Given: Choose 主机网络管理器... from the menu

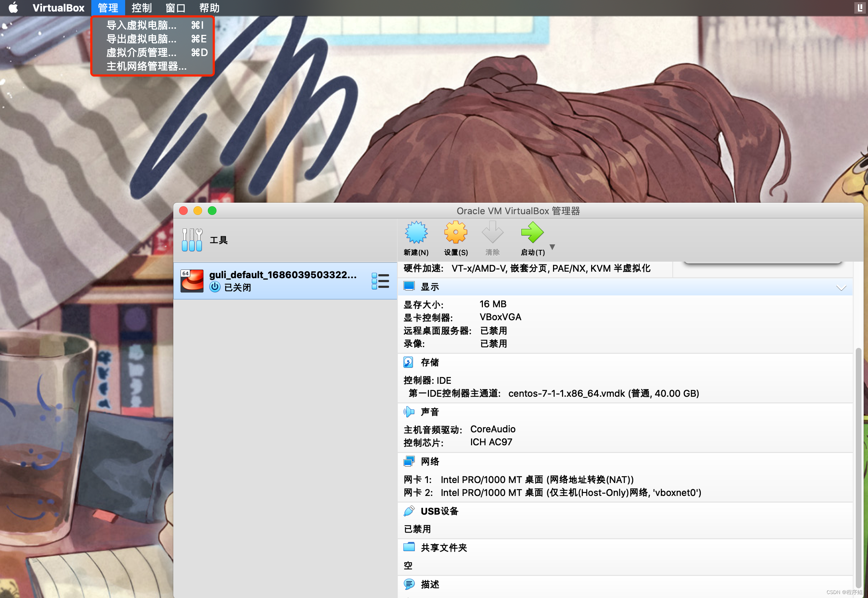Looking at the screenshot, I should 152,66.
